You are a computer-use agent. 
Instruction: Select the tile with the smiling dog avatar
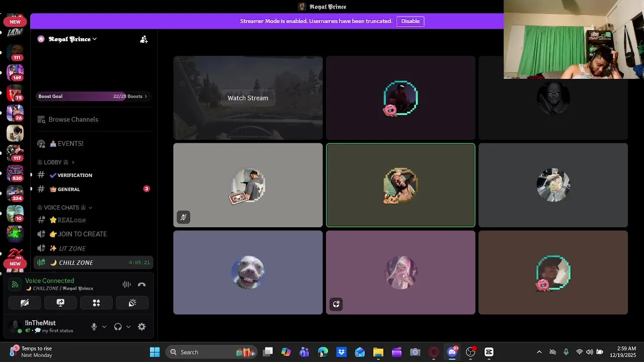tap(248, 273)
